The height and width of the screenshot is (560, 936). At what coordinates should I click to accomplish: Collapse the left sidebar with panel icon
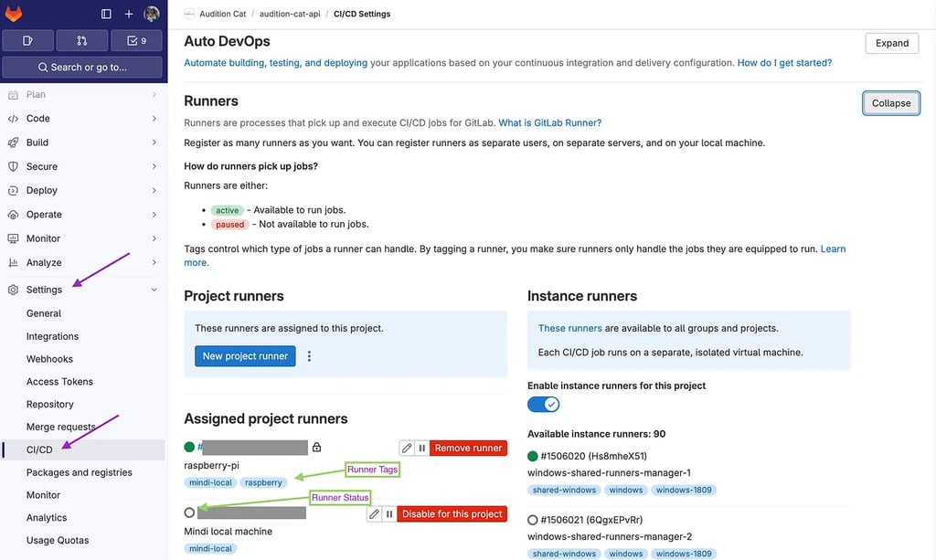click(x=105, y=14)
